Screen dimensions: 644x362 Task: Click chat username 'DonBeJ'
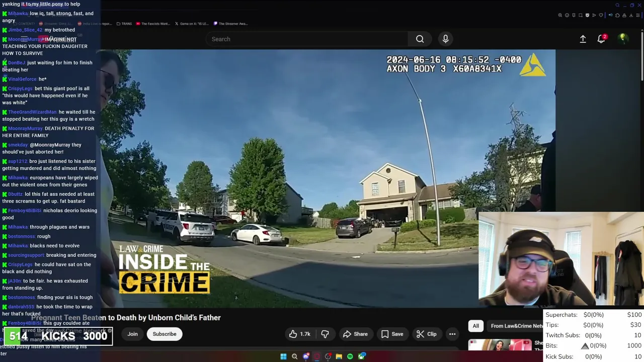(x=17, y=63)
